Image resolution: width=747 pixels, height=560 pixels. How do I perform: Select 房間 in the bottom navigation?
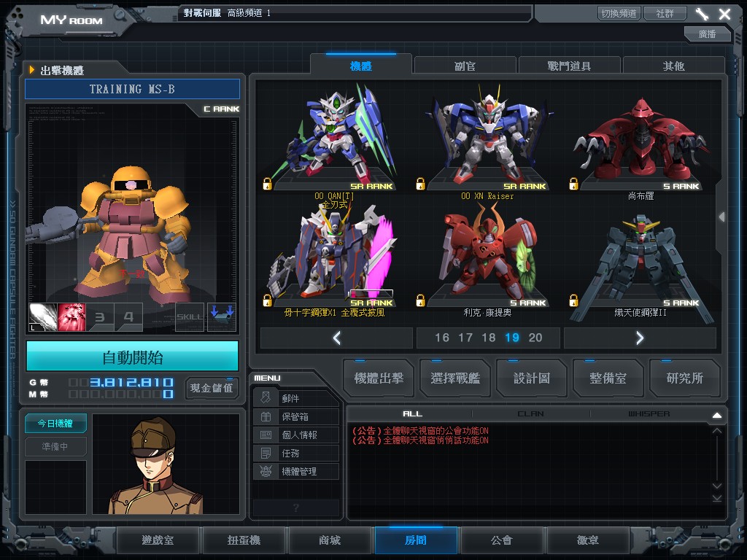[x=416, y=540]
